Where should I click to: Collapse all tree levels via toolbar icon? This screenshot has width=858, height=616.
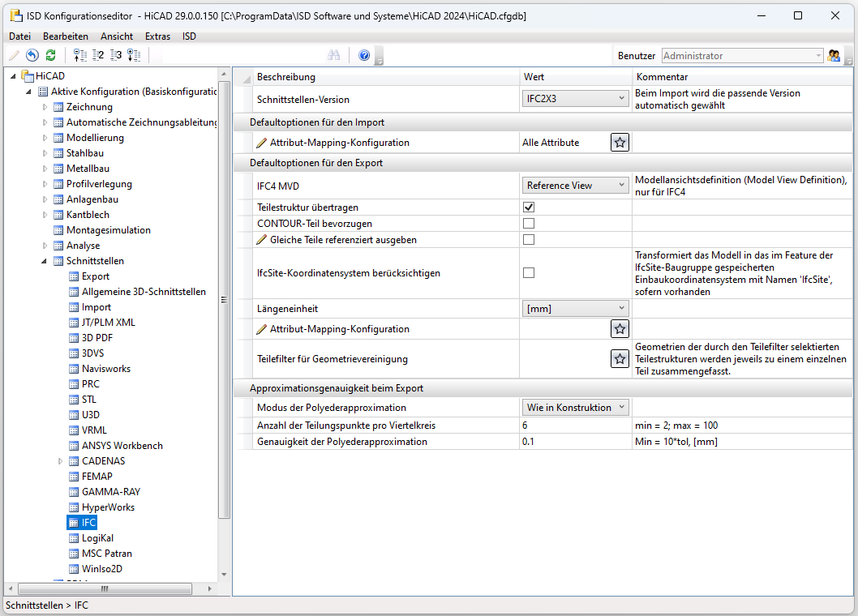point(80,55)
